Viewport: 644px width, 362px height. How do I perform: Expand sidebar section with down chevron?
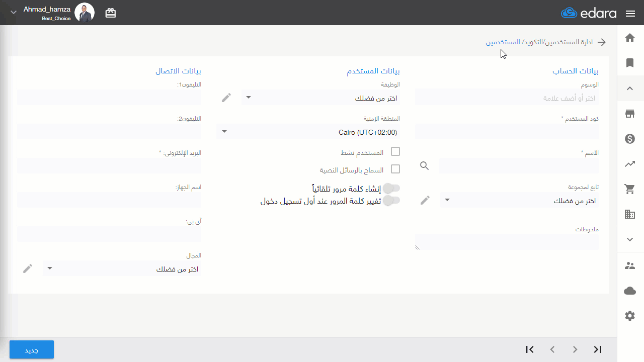coord(630,240)
